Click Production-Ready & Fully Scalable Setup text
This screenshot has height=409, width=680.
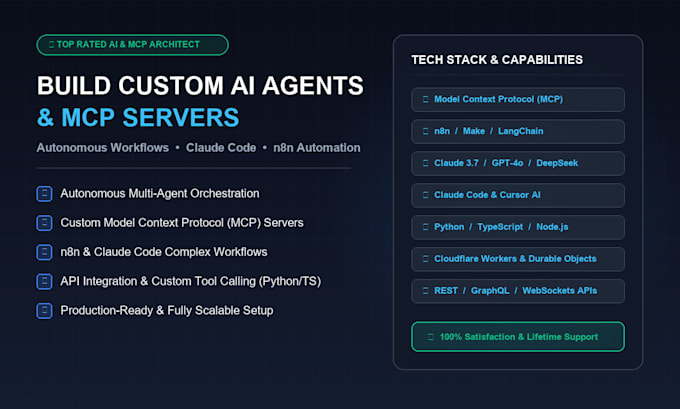167,311
